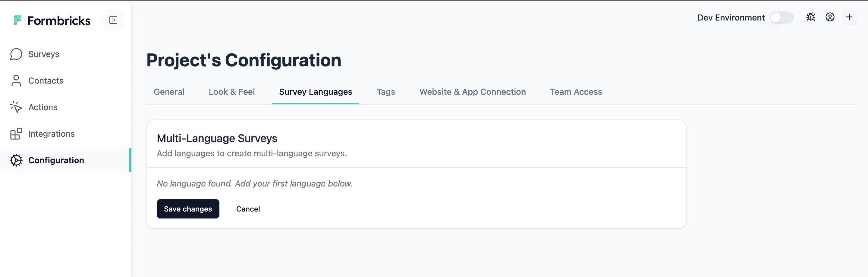Image resolution: width=868 pixels, height=277 pixels.
Task: Select the Tags tab
Action: [x=385, y=92]
